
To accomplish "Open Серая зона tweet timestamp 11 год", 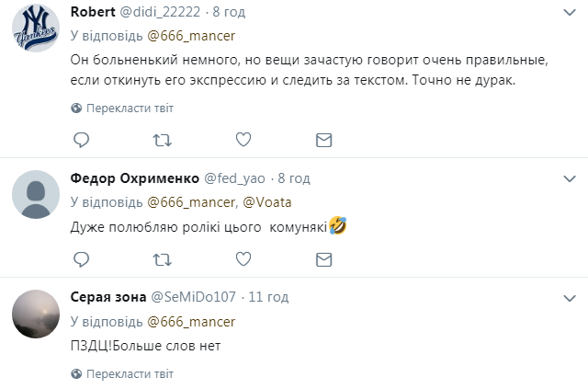I will pos(270,297).
